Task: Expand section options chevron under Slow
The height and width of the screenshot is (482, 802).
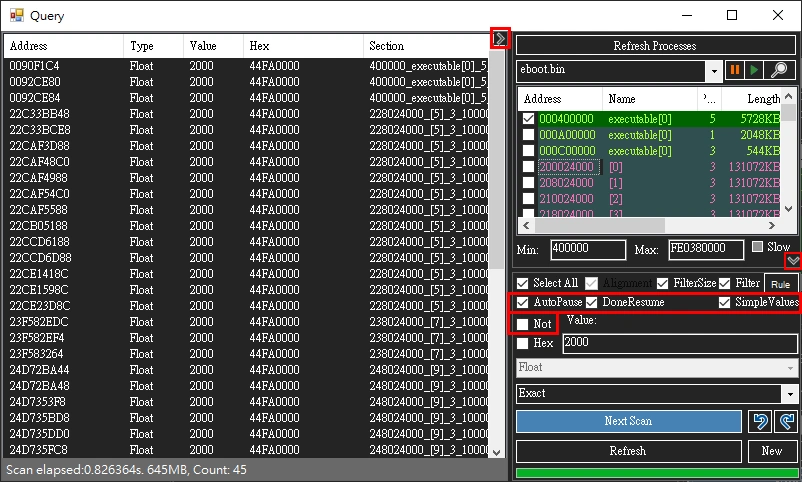Action: click(793, 261)
